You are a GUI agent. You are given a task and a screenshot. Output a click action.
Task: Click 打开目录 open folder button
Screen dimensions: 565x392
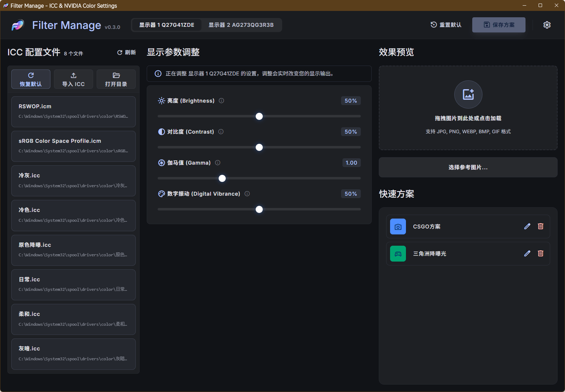coord(116,79)
